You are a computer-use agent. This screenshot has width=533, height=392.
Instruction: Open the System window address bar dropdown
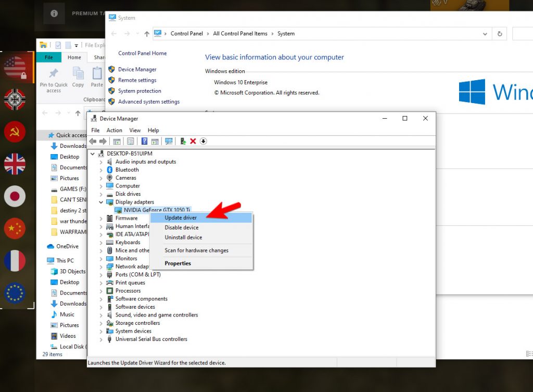[x=485, y=34]
